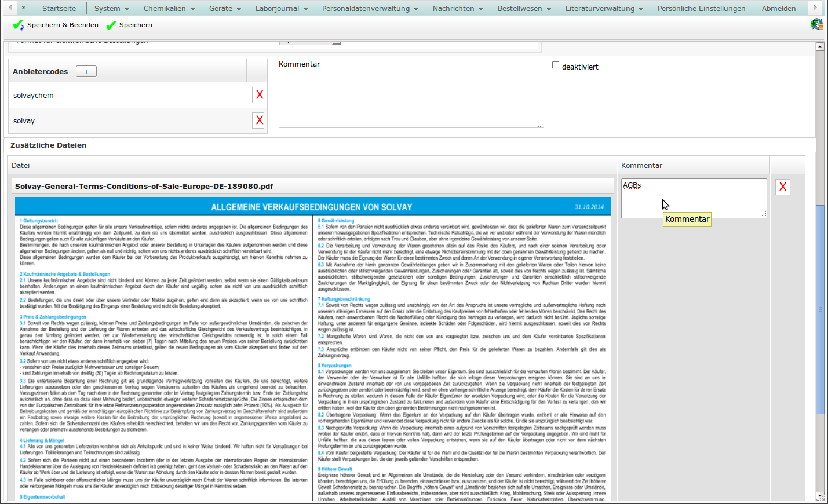This screenshot has height=504, width=828.
Task: Open Persönliche Einstellungen
Action: tap(701, 9)
